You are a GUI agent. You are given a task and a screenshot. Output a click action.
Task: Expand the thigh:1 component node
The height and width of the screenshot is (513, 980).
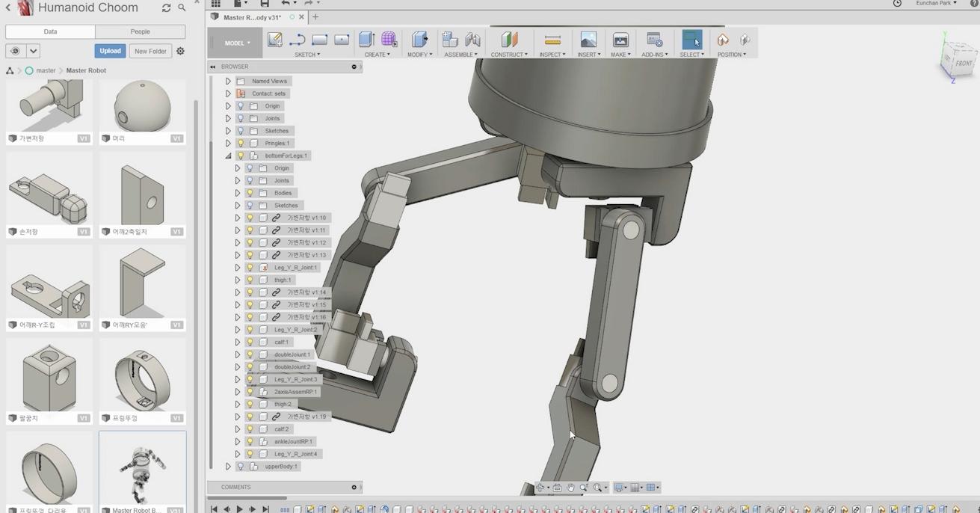(x=238, y=280)
